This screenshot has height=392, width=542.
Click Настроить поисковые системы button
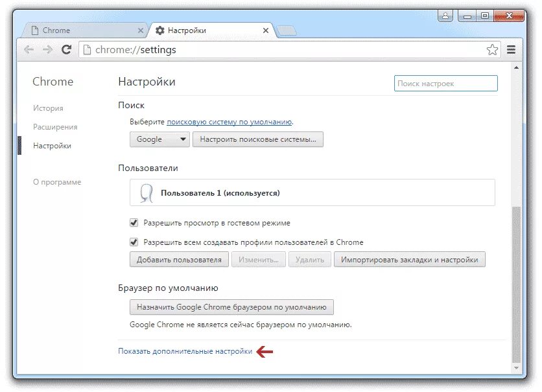258,139
